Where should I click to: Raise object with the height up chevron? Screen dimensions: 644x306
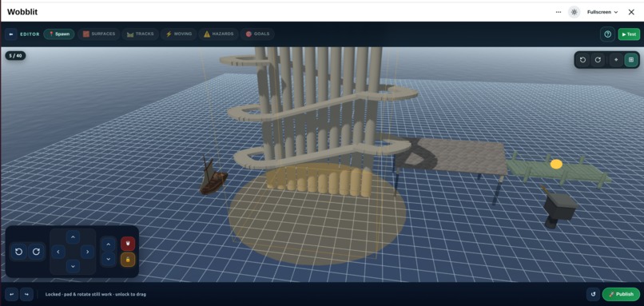coord(108,244)
